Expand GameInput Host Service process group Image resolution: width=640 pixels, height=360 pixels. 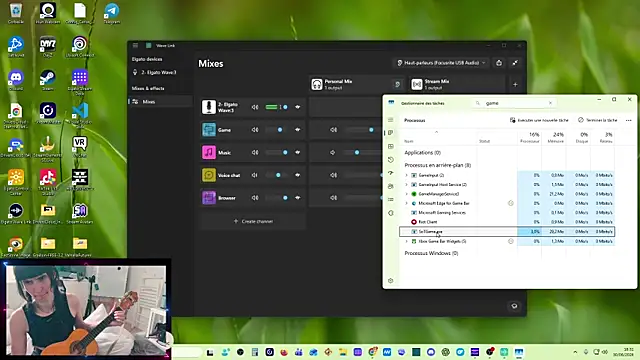coord(407,184)
